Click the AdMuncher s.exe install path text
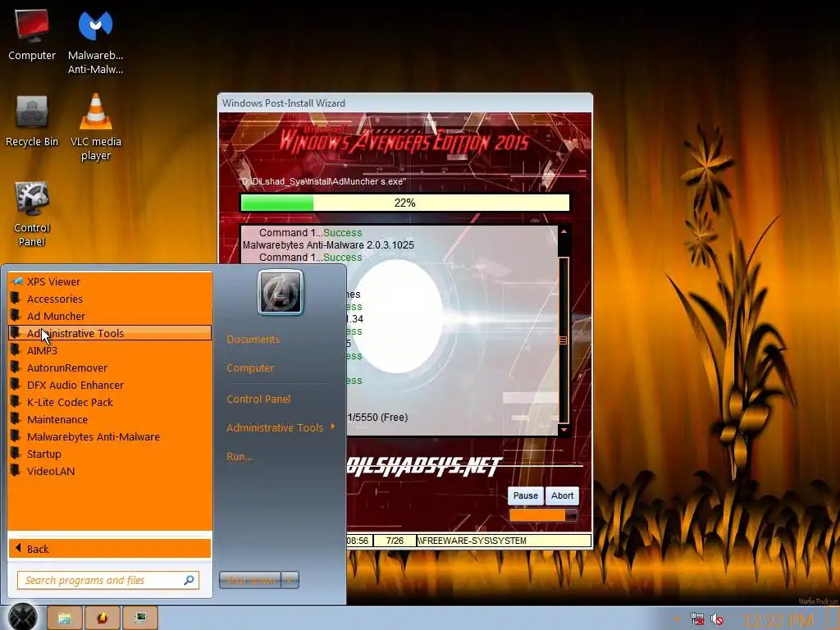This screenshot has height=630, width=840. pos(323,181)
